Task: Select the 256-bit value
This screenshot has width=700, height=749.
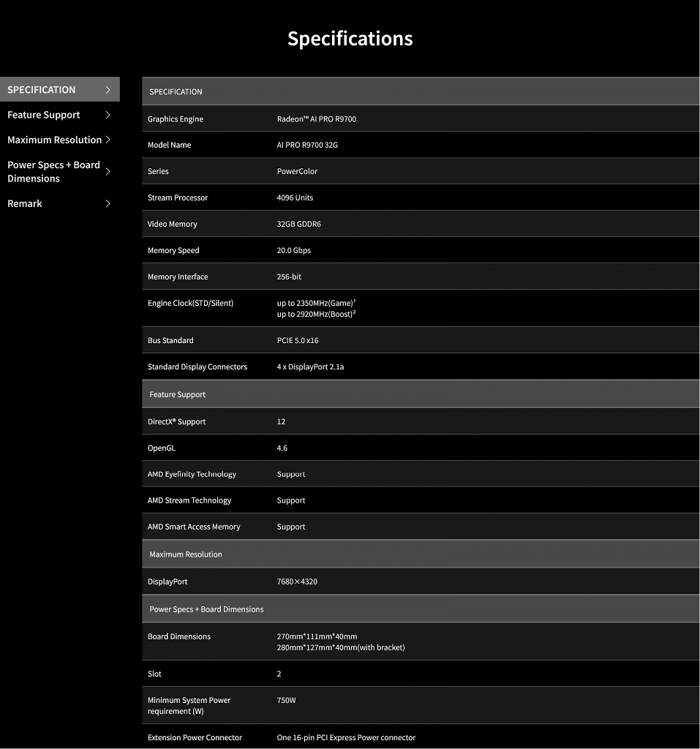Action: 289,276
